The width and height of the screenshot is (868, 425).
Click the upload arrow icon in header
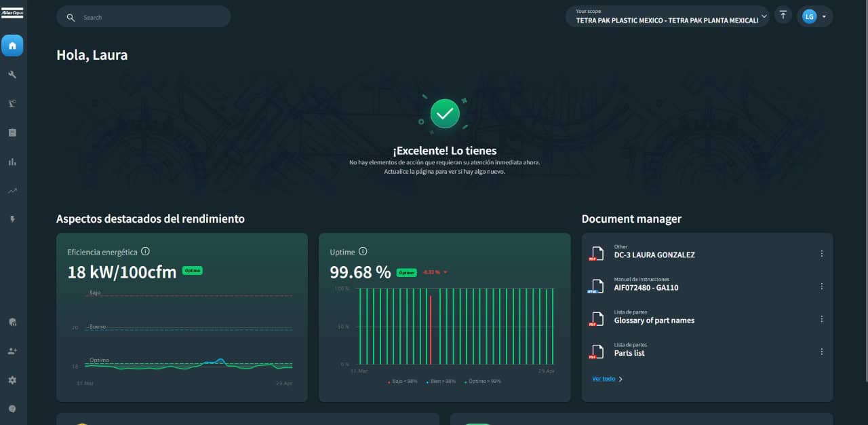(783, 16)
